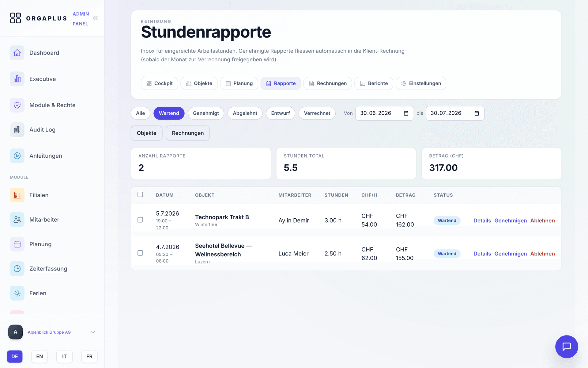Image resolution: width=588 pixels, height=368 pixels.
Task: Click Wartend status badge for Luca Meier
Action: coord(447,254)
